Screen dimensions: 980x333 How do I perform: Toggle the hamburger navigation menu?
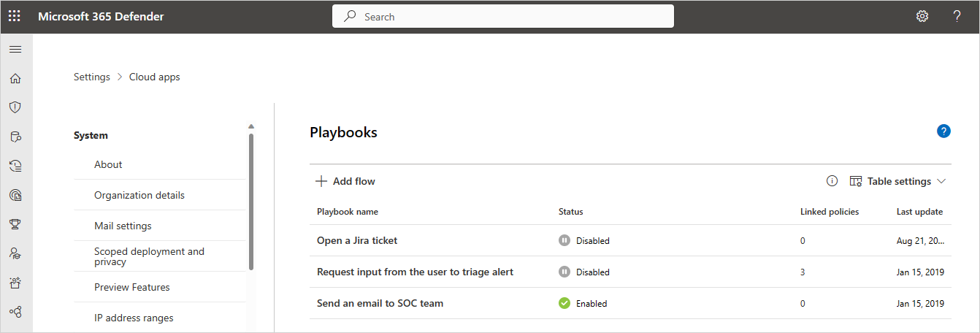pyautogui.click(x=15, y=49)
